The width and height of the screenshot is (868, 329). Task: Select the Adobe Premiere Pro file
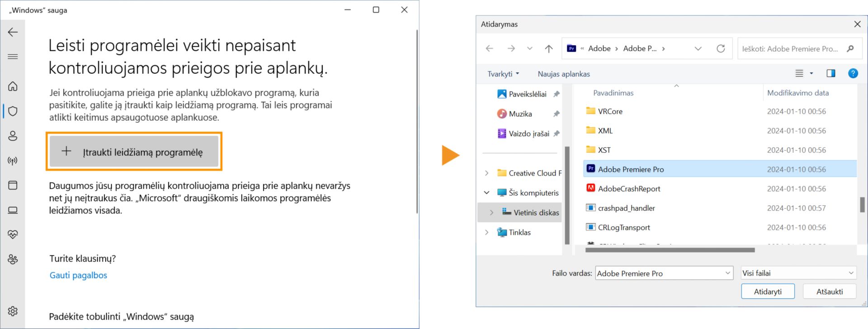720,169
